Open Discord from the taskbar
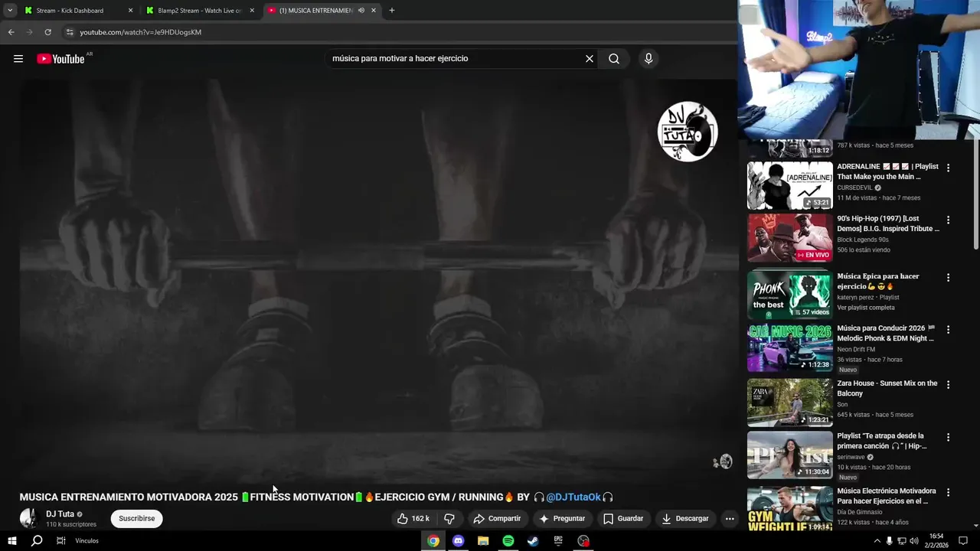Screen dimensions: 980x551 pos(458,540)
